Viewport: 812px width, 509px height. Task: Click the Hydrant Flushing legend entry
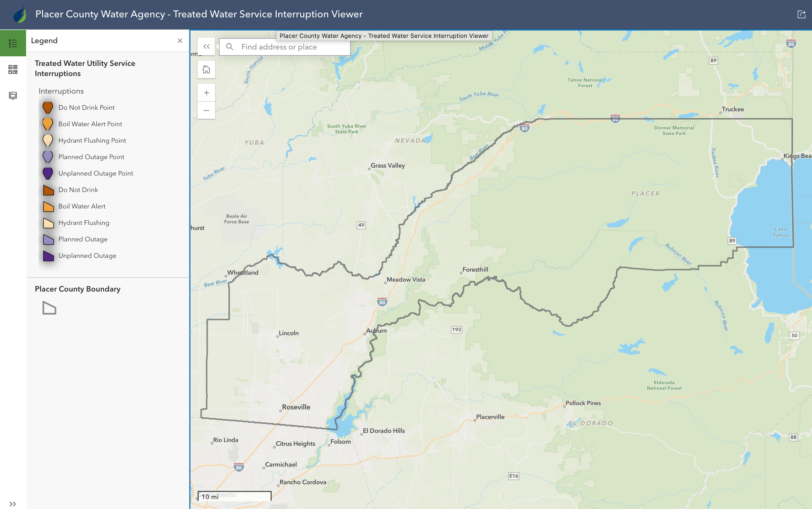[x=84, y=222]
